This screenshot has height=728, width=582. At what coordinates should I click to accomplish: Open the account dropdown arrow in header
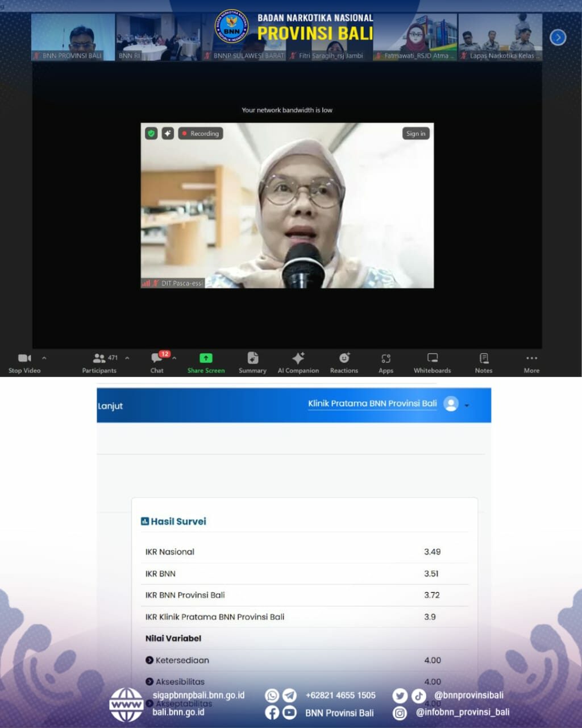467,406
